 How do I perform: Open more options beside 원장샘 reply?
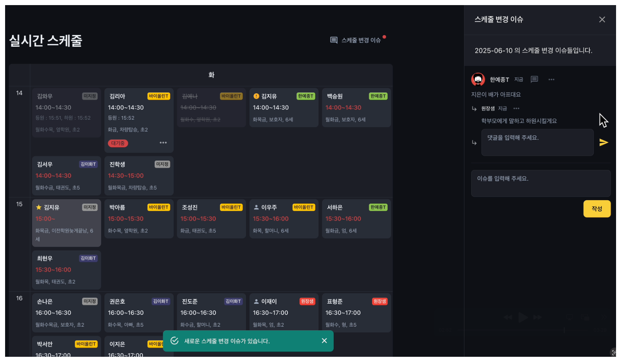click(516, 108)
